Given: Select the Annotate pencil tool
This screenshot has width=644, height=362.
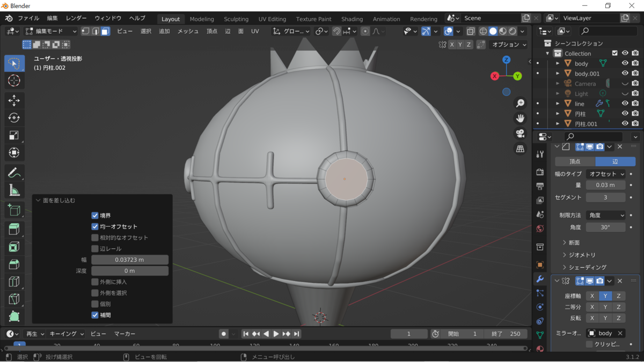Looking at the screenshot, I should [x=14, y=173].
